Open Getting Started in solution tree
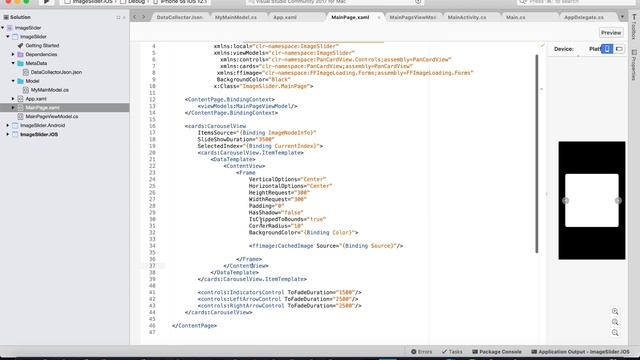Screen dimensions: 640x360 tap(42, 45)
